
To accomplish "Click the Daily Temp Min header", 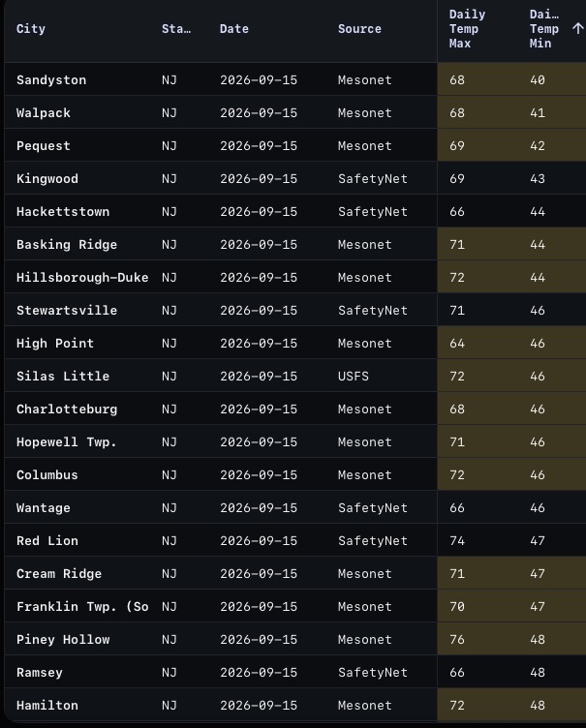I will [544, 29].
